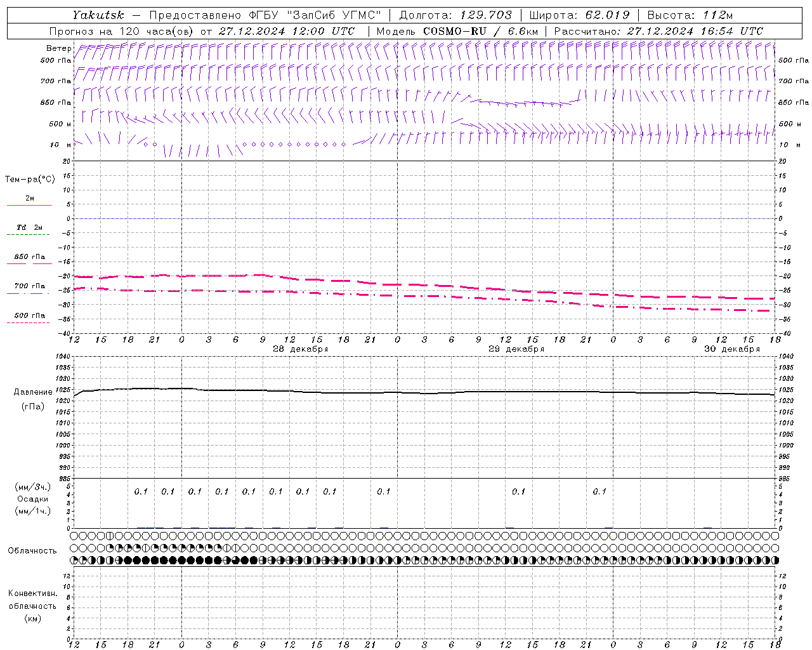Click the Ветер wind label at top left
This screenshot has height=650, width=812.
coord(58,48)
